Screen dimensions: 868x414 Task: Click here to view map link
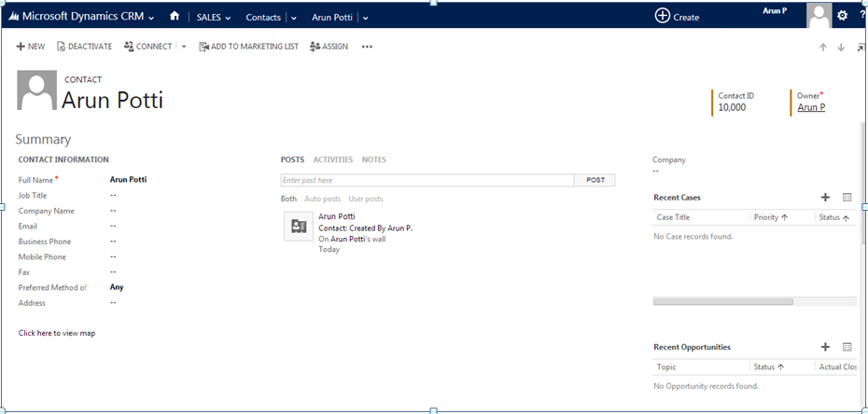[56, 333]
